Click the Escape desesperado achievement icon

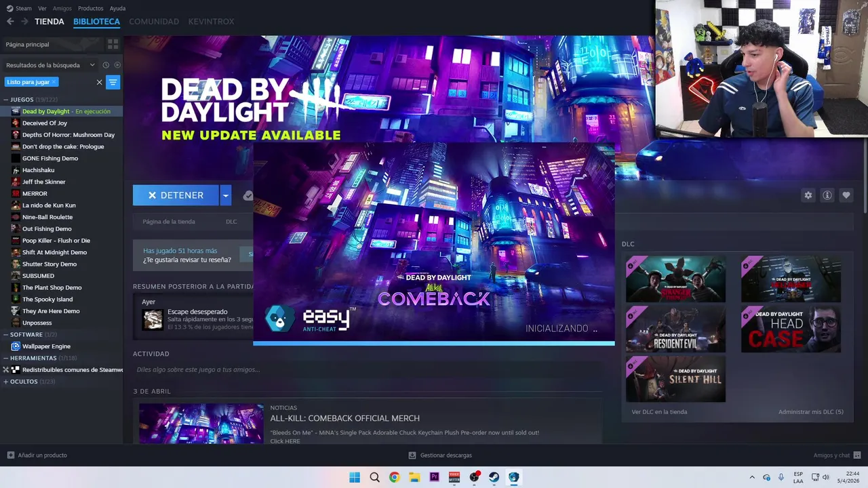pos(153,320)
